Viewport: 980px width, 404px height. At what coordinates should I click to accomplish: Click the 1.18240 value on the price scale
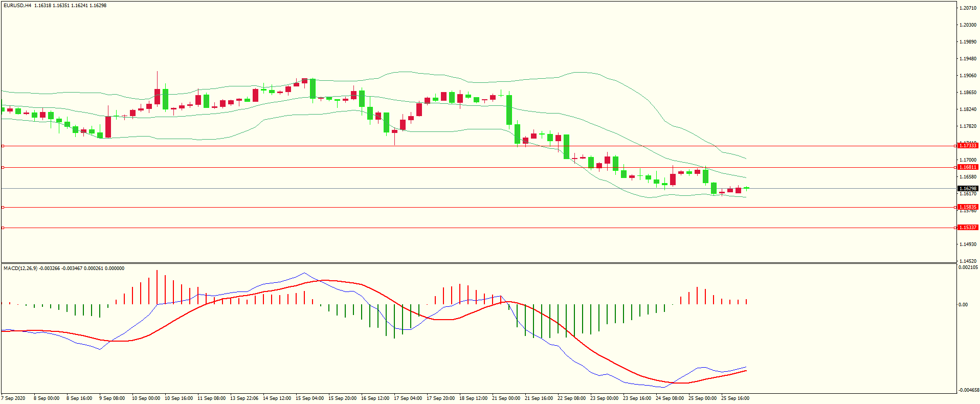pyautogui.click(x=968, y=109)
